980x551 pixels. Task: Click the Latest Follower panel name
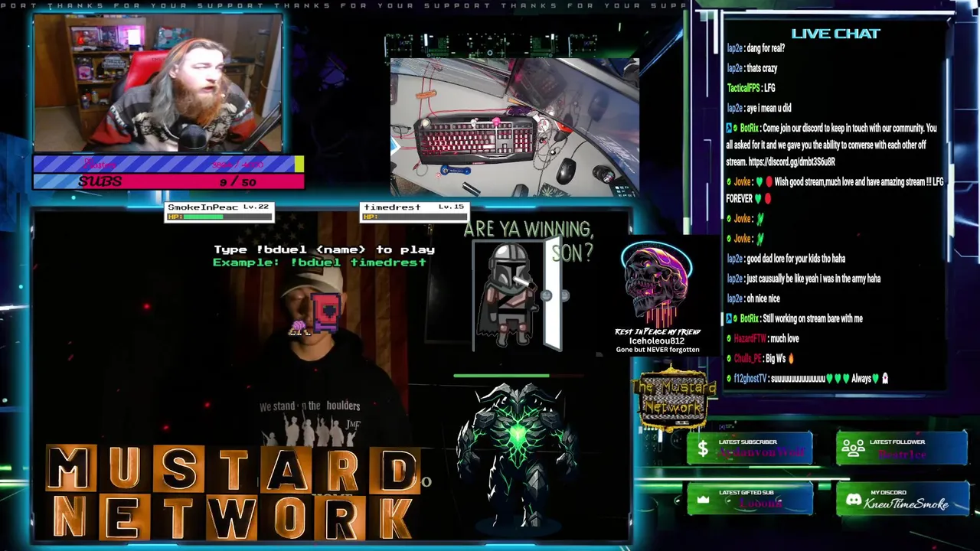tap(902, 454)
